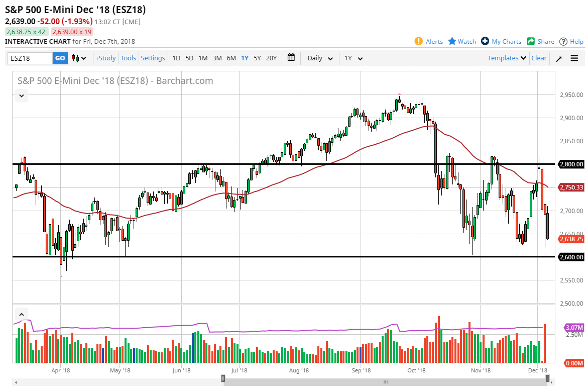Collapse the volume pane with chevron arrow

tap(21, 314)
